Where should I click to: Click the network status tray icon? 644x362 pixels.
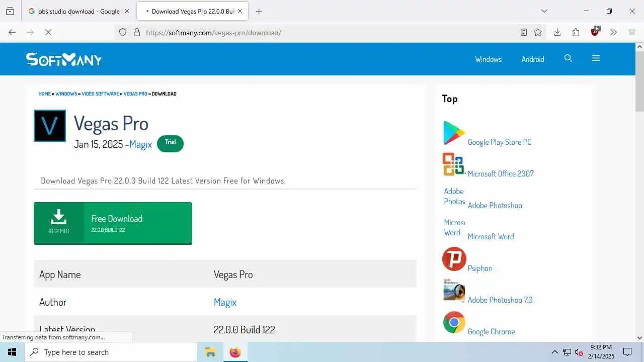point(567,352)
